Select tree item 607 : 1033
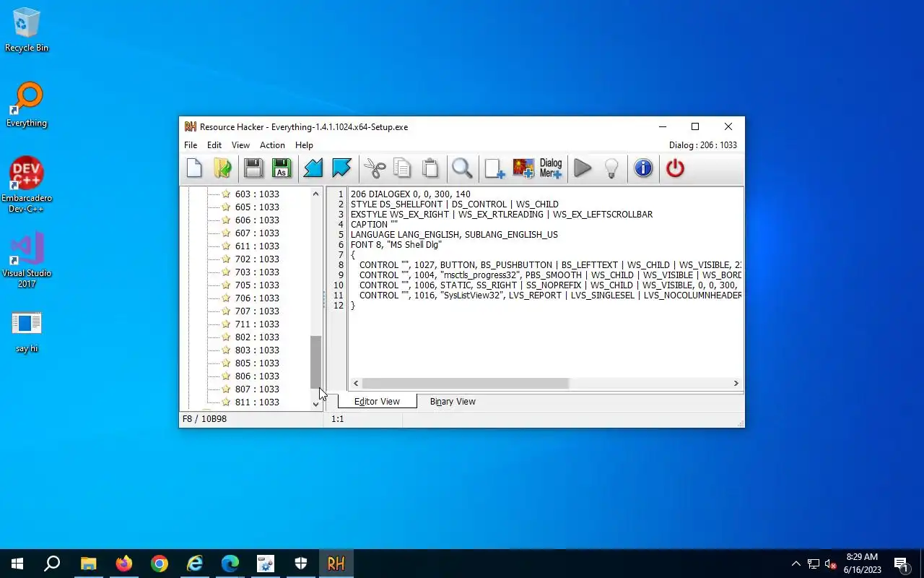Viewport: 924px width, 578px height. (256, 233)
